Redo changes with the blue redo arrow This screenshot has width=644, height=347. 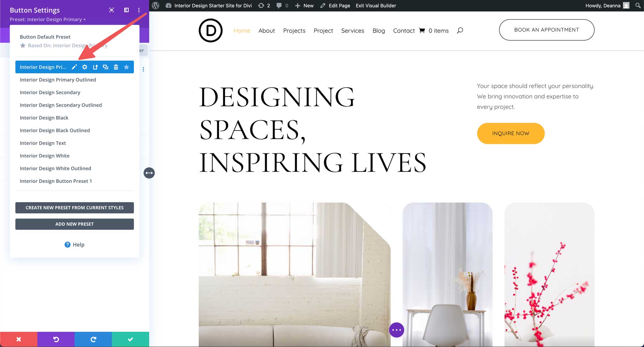(x=93, y=339)
